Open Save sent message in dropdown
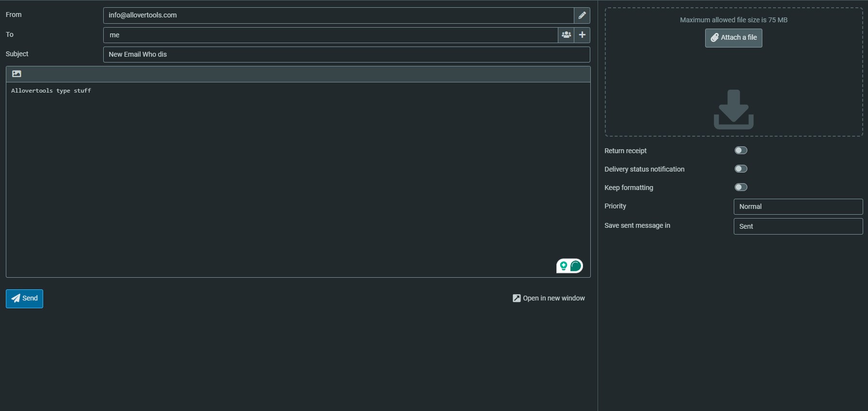 [x=798, y=226]
